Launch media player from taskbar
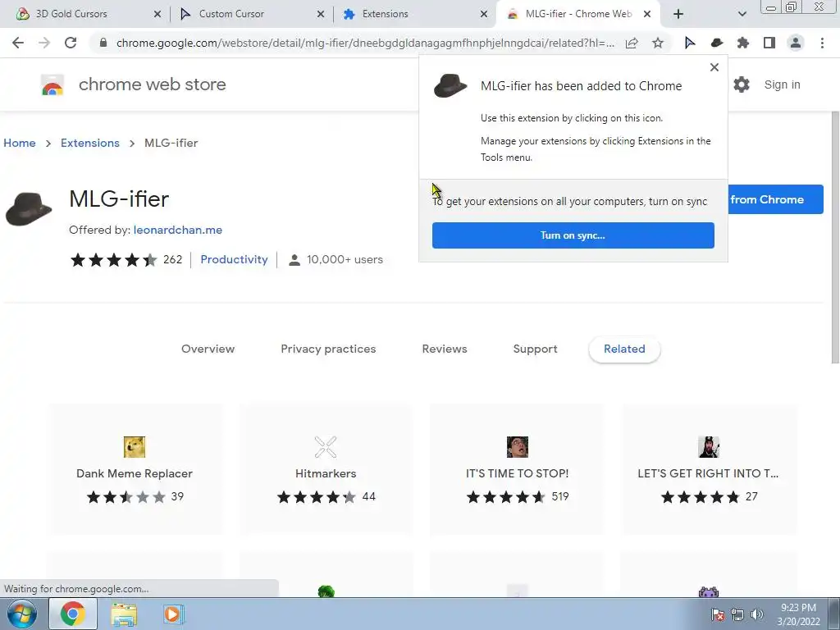The width and height of the screenshot is (840, 630). coord(172,614)
